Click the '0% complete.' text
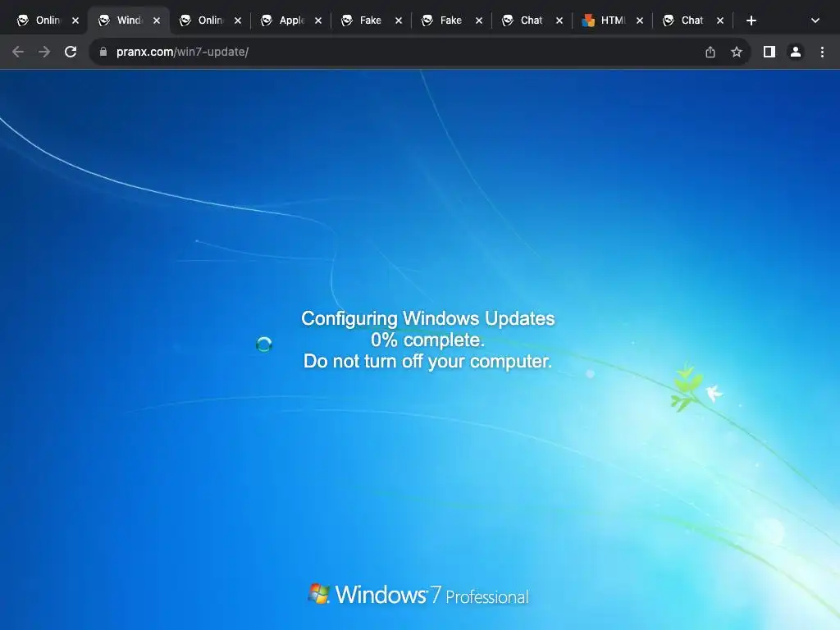This screenshot has height=630, width=840. 427,340
